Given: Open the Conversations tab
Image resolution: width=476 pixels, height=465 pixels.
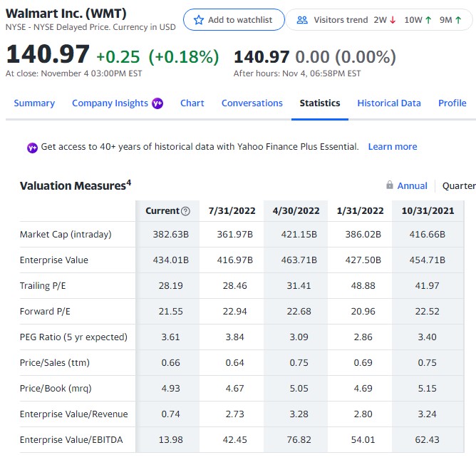Looking at the screenshot, I should (252, 103).
